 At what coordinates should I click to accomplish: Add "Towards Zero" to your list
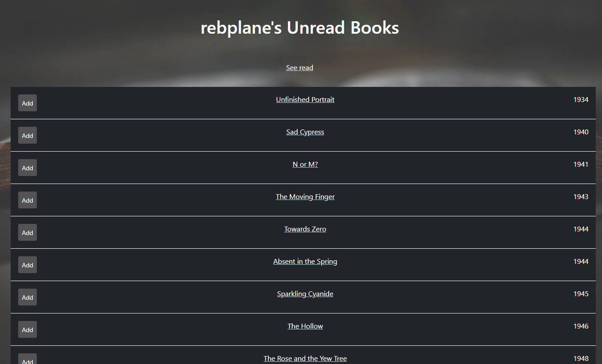(27, 232)
